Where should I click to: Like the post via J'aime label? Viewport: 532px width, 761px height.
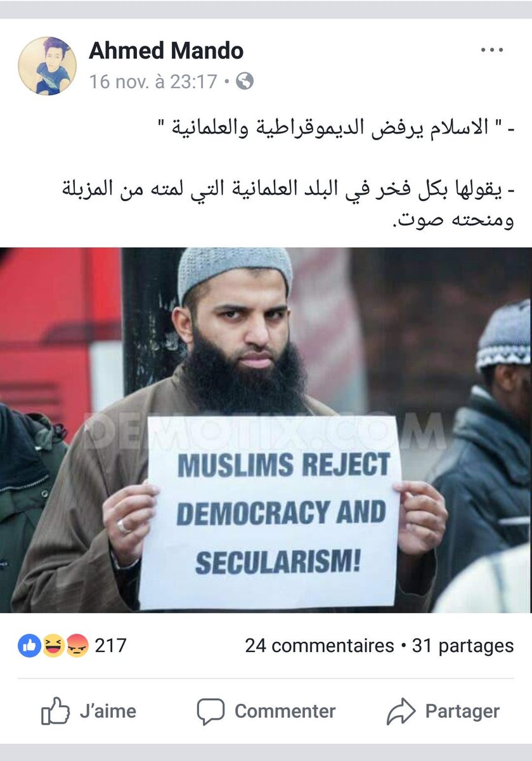(108, 712)
